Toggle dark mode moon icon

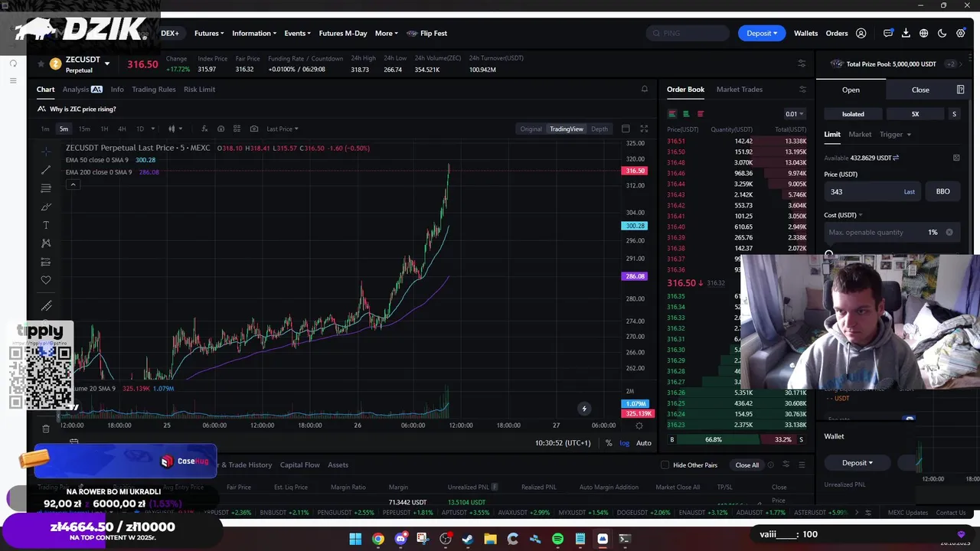[942, 34]
